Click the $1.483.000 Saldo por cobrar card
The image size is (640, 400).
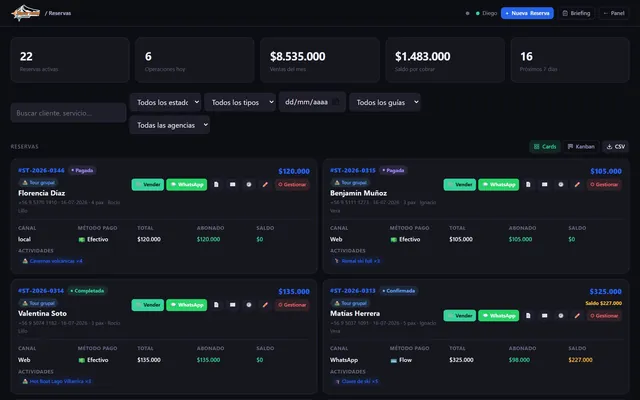445,60
